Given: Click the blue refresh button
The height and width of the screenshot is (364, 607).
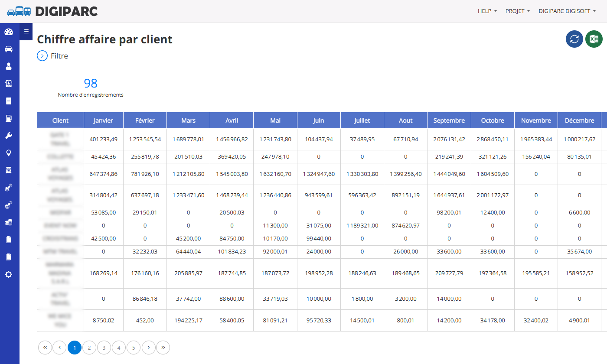Looking at the screenshot, I should (x=574, y=39).
